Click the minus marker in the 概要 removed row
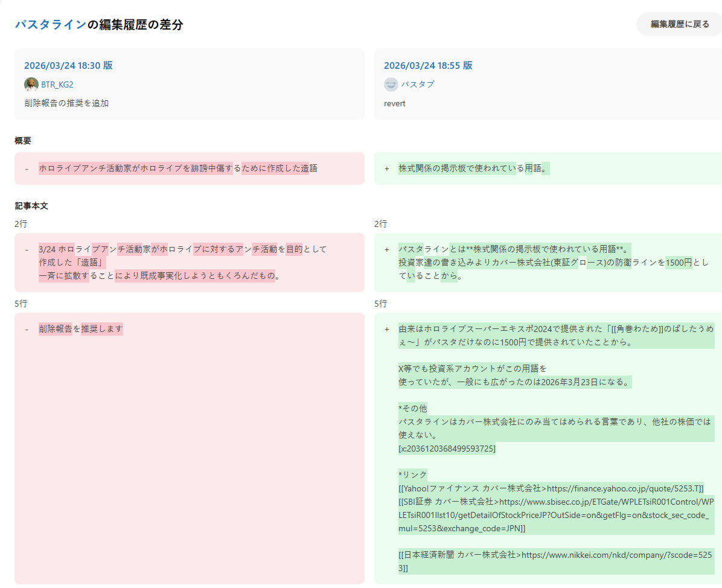This screenshot has height=588, width=722. 27,168
